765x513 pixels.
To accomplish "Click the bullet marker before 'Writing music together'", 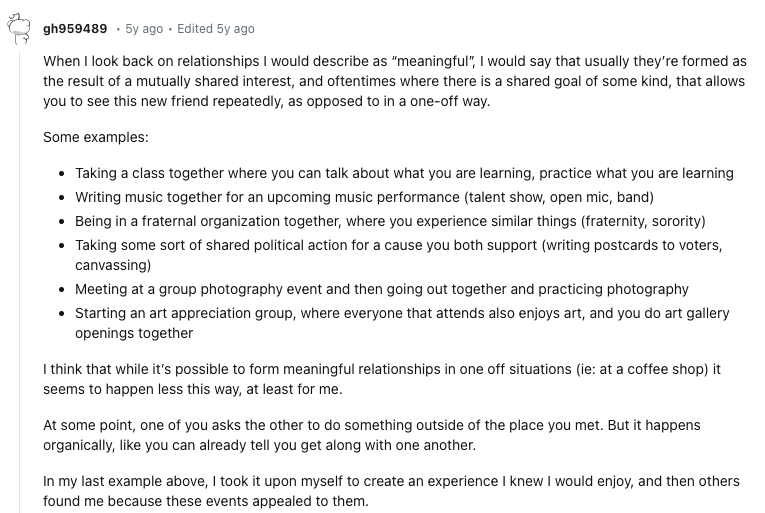I will [61, 198].
